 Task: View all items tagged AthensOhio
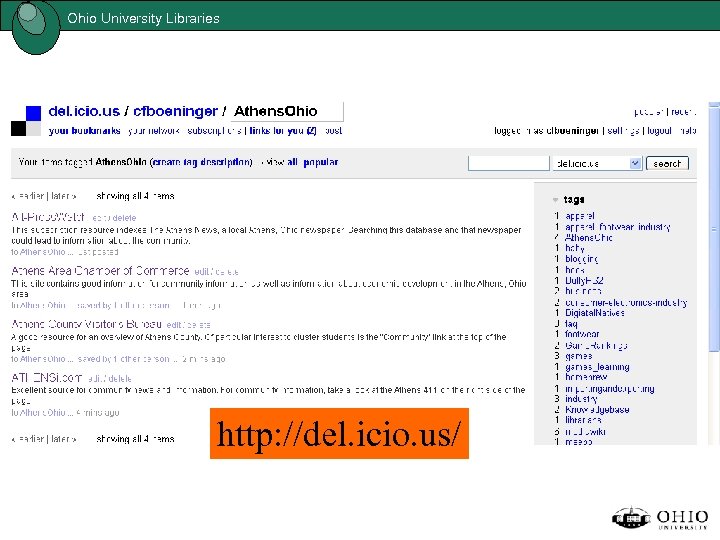point(292,162)
